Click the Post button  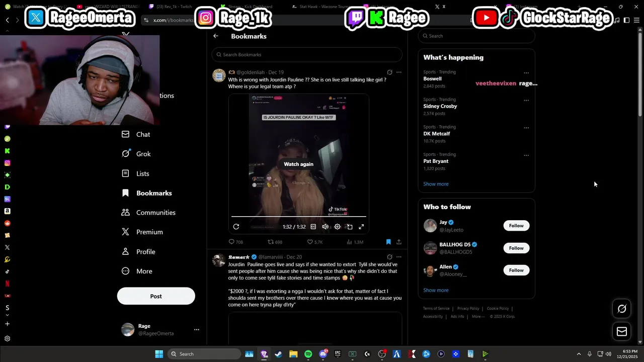(x=156, y=296)
